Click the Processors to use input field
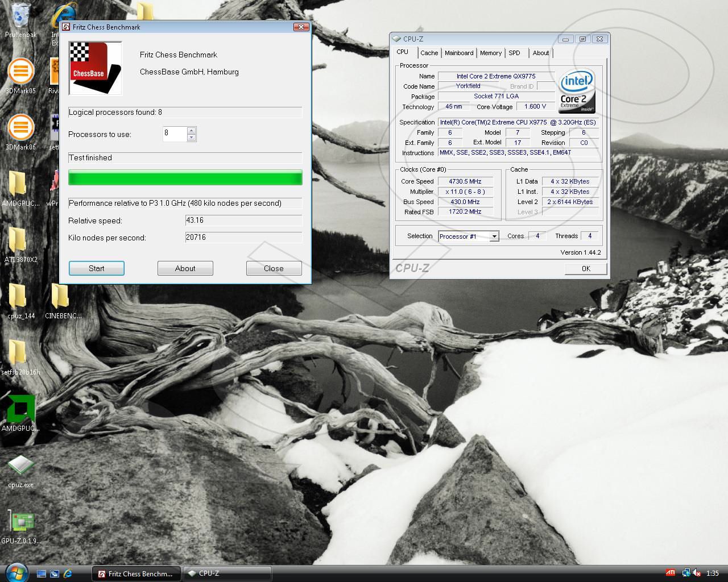 pyautogui.click(x=175, y=134)
